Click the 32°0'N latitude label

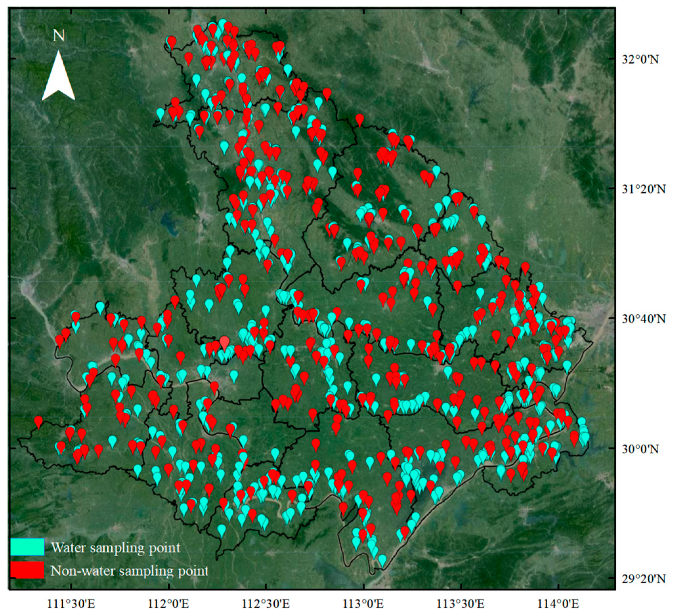click(x=640, y=60)
